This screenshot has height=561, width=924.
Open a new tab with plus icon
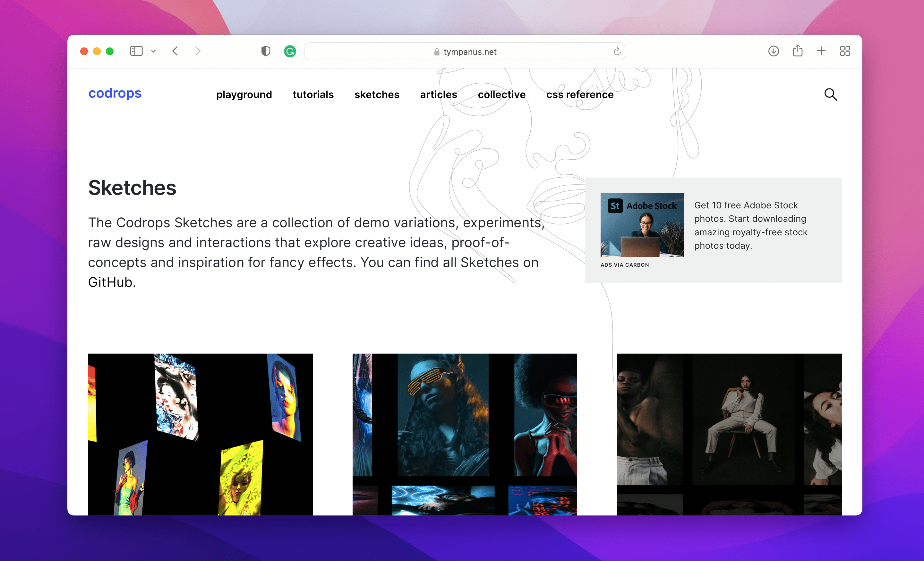821,51
